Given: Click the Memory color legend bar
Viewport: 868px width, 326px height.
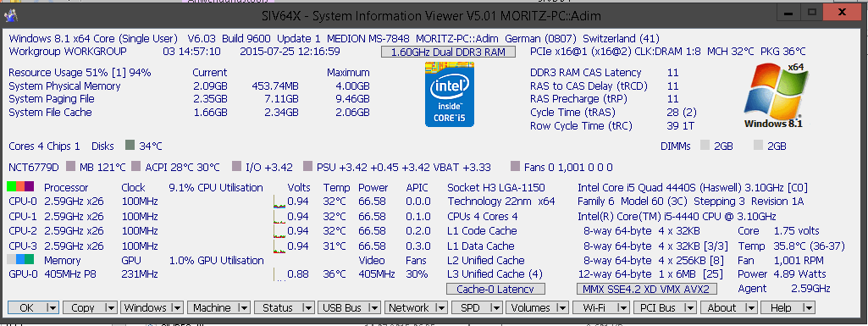Looking at the screenshot, I should click(21, 259).
